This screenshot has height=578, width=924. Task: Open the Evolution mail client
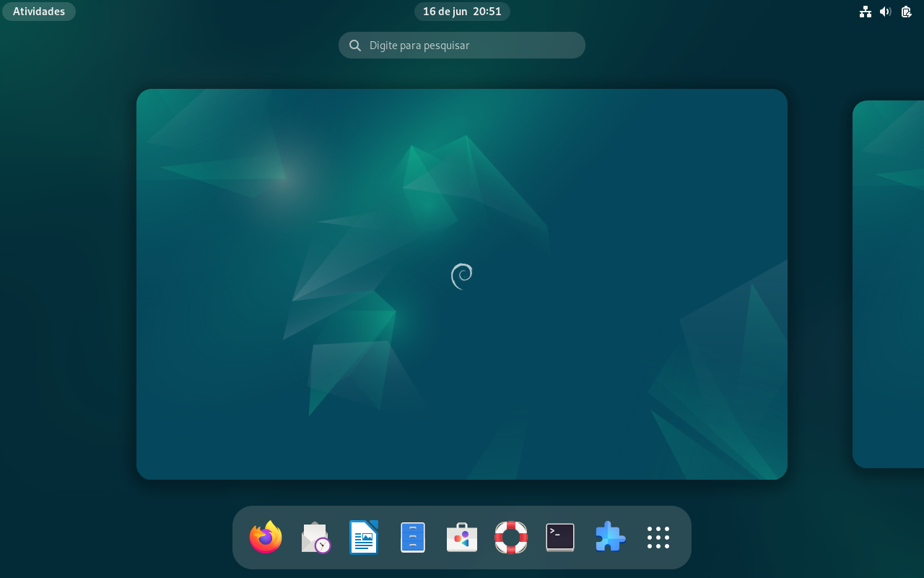tap(315, 538)
